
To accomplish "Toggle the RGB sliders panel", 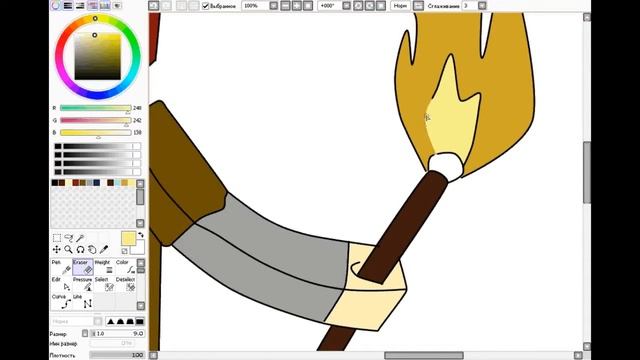I will (x=68, y=5).
